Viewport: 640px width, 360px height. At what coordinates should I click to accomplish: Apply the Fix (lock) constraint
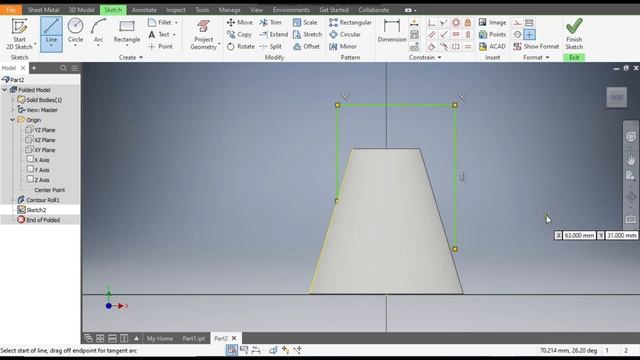tap(468, 22)
